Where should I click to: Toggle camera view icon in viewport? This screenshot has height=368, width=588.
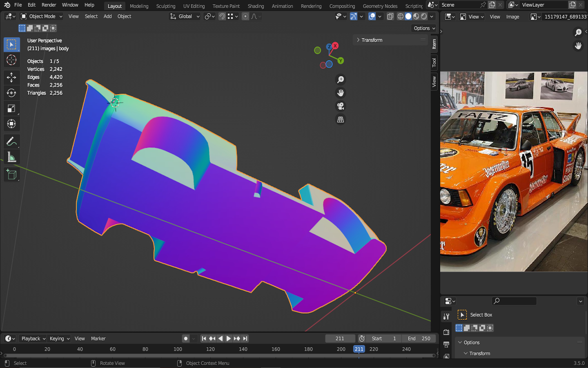pos(341,106)
